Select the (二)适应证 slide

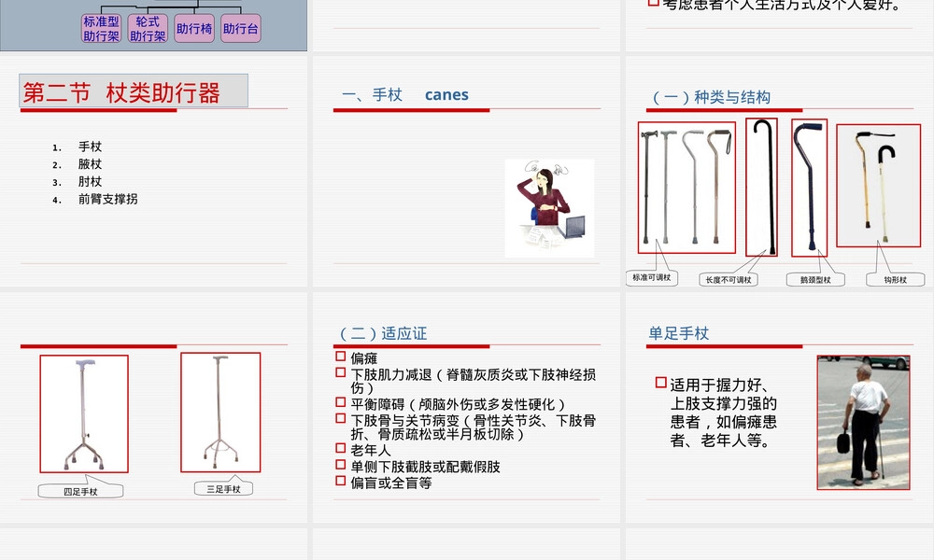coord(466,408)
